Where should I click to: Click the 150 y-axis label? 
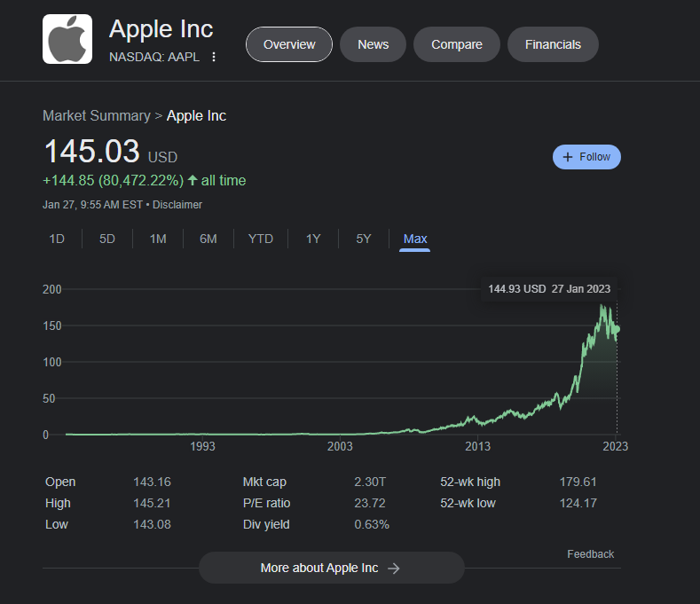[x=51, y=326]
